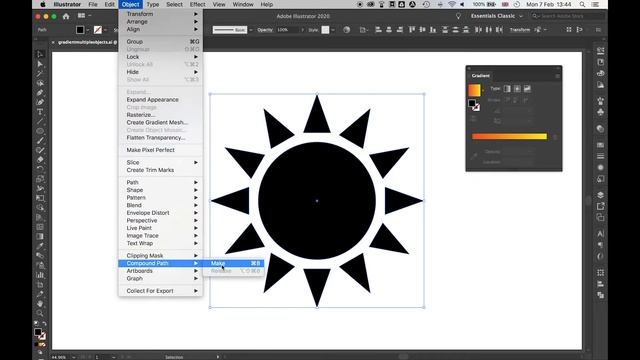640x360 pixels.
Task: Open the File menu
Action: pos(93,4)
